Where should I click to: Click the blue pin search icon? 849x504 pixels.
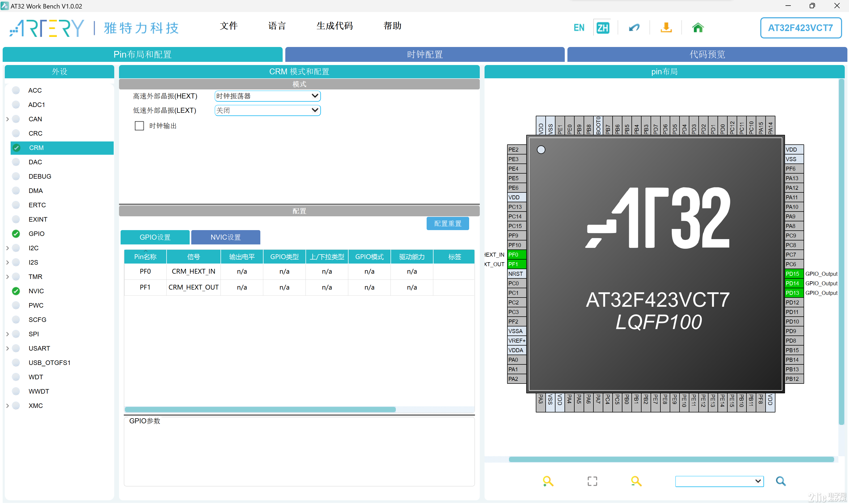click(x=780, y=481)
